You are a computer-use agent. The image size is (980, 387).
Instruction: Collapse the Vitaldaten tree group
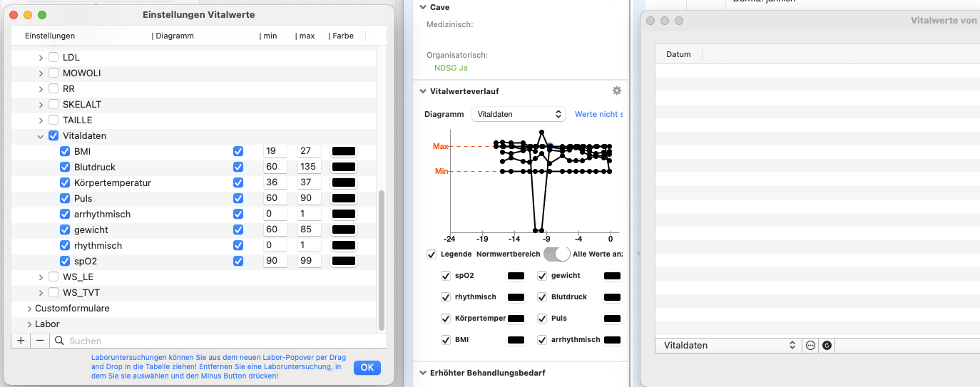(x=41, y=135)
